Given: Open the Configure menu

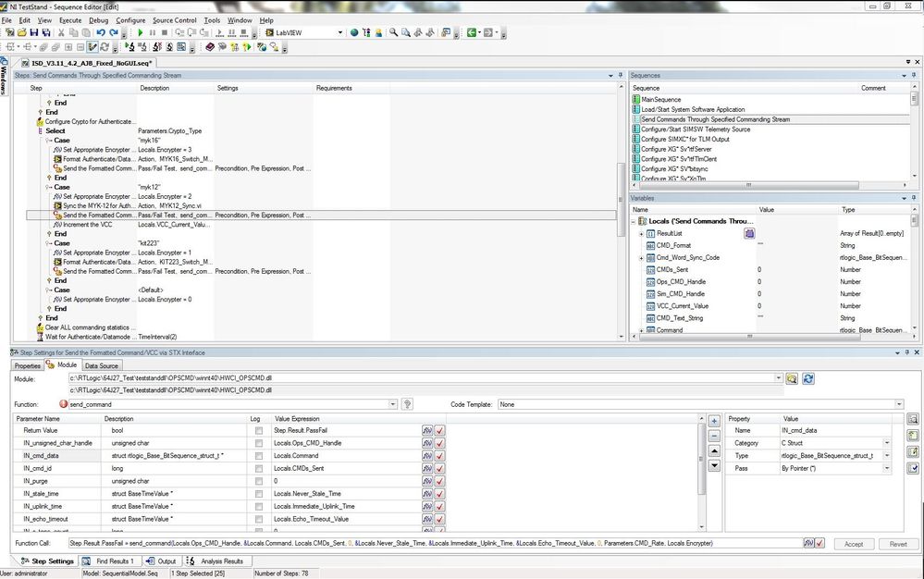Looking at the screenshot, I should coord(130,20).
